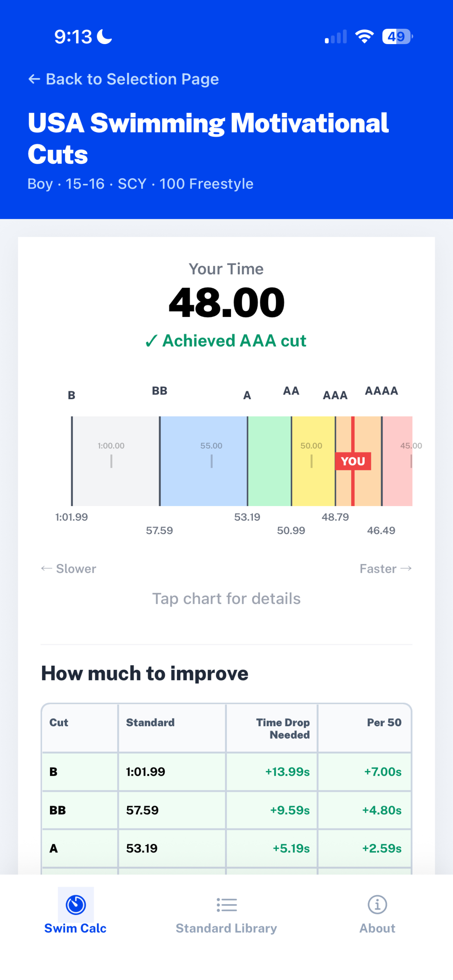Tap the back arrow icon at top

(x=34, y=79)
